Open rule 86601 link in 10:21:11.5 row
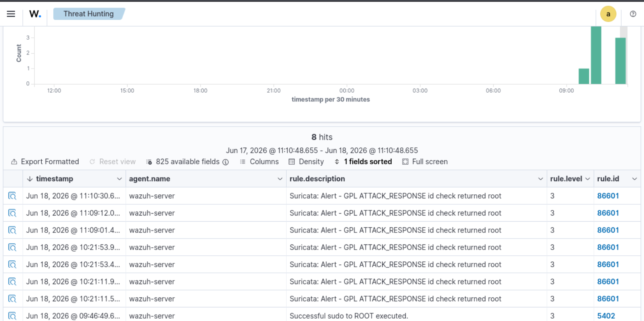This screenshot has height=321, width=644. pos(608,299)
